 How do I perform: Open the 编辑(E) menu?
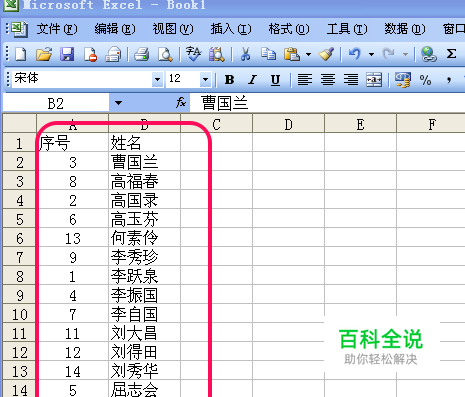click(x=115, y=29)
